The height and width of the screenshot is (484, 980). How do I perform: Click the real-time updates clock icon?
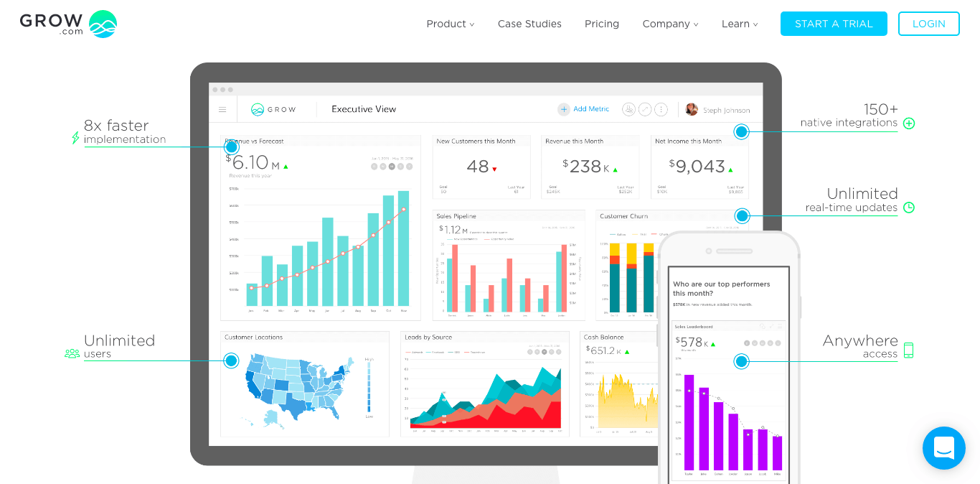click(x=909, y=208)
